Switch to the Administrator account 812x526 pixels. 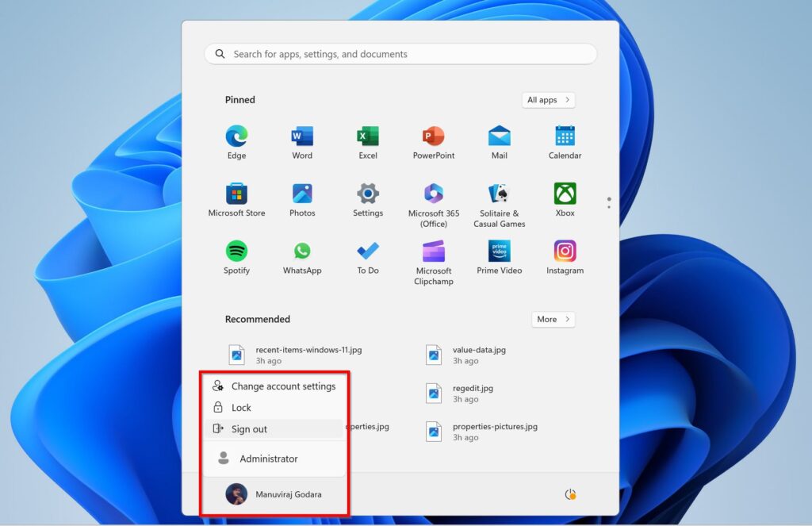point(268,459)
